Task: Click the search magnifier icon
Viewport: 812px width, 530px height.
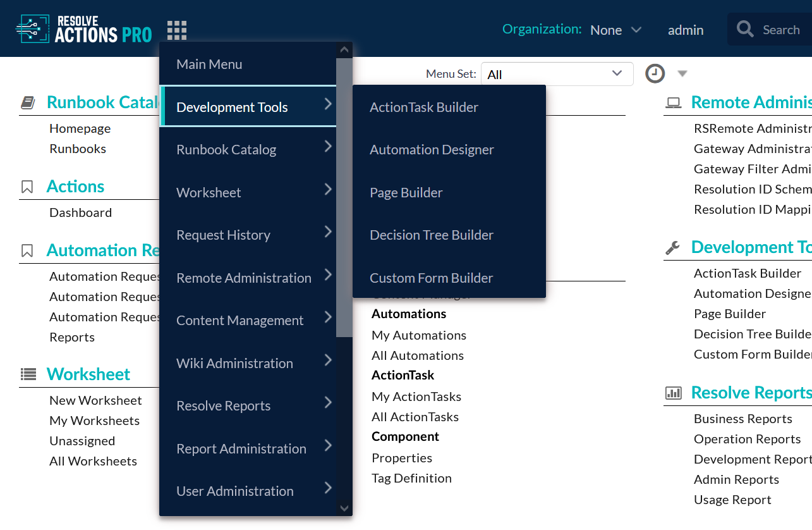Action: (x=745, y=30)
